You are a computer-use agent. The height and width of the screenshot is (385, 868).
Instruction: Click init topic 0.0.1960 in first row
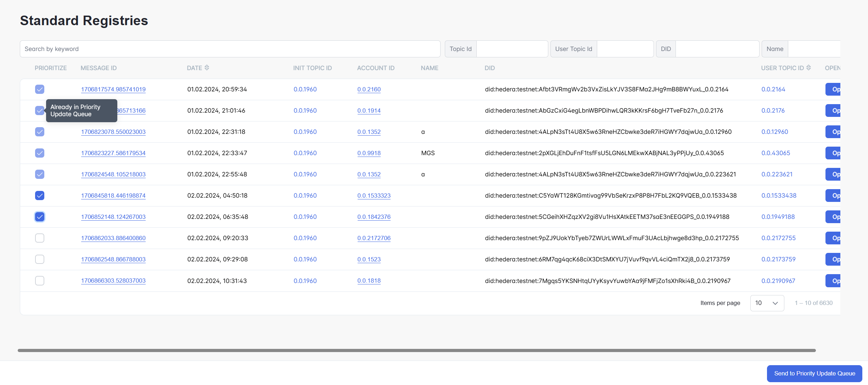(x=305, y=89)
